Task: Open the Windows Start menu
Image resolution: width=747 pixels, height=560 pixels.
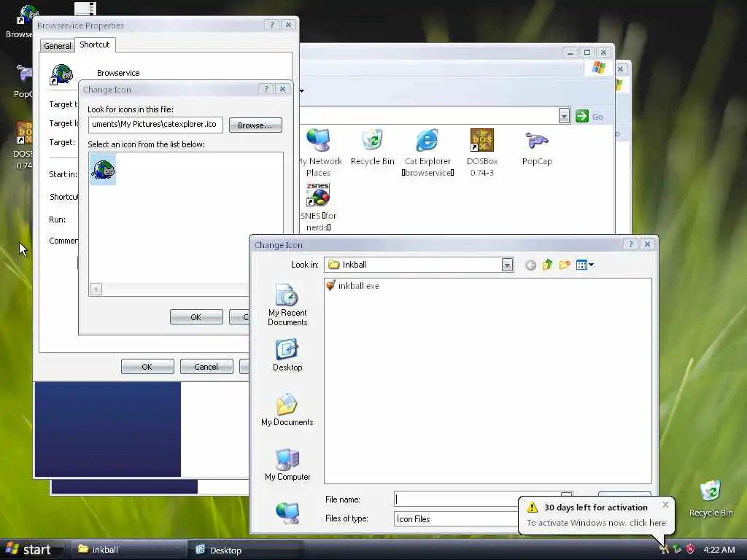Action: [31, 550]
